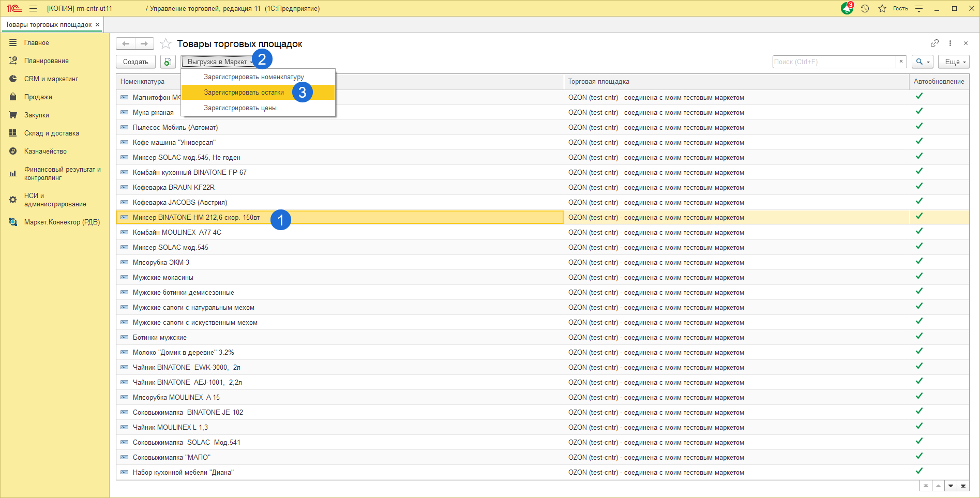Add page to favorites with star icon

[165, 44]
